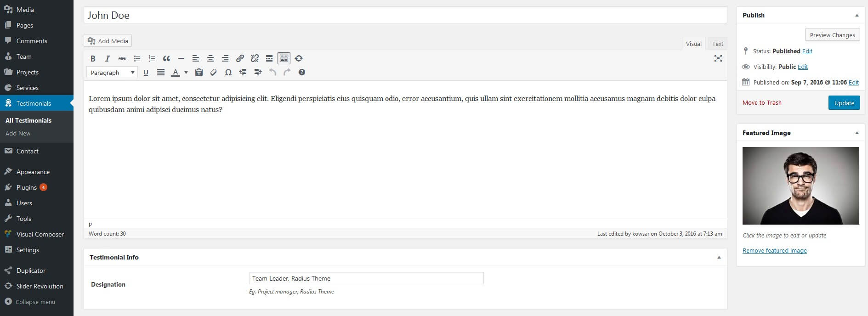Switch to the Text editor tab

pyautogui.click(x=717, y=44)
